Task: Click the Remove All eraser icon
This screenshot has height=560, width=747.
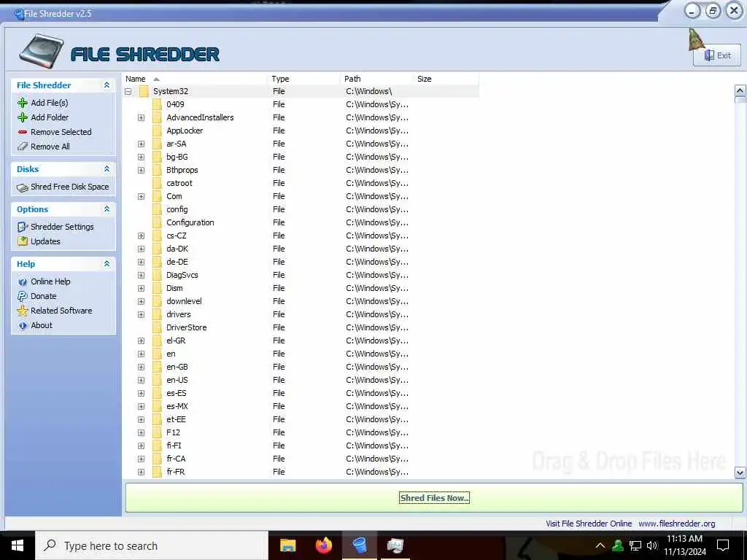Action: tap(22, 147)
